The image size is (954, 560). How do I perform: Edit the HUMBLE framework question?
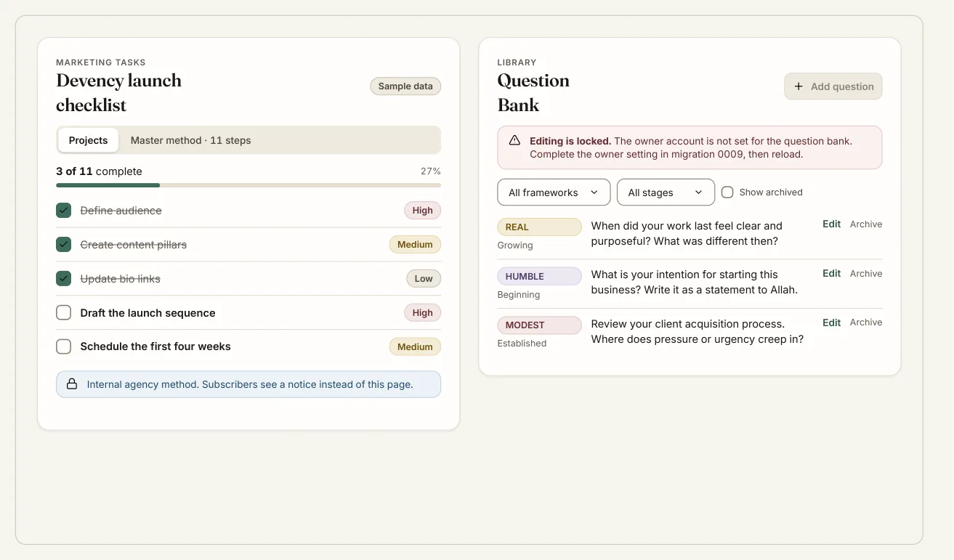pyautogui.click(x=831, y=273)
